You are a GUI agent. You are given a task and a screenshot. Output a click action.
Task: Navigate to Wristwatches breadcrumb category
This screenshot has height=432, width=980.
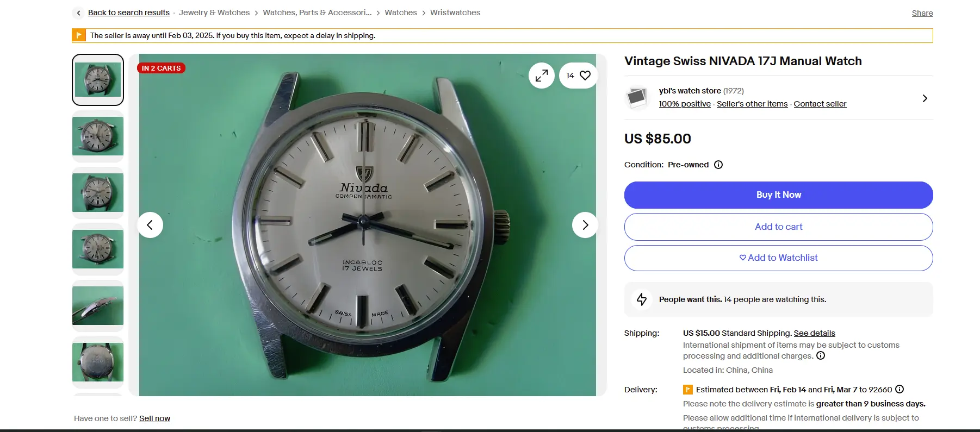(x=455, y=12)
